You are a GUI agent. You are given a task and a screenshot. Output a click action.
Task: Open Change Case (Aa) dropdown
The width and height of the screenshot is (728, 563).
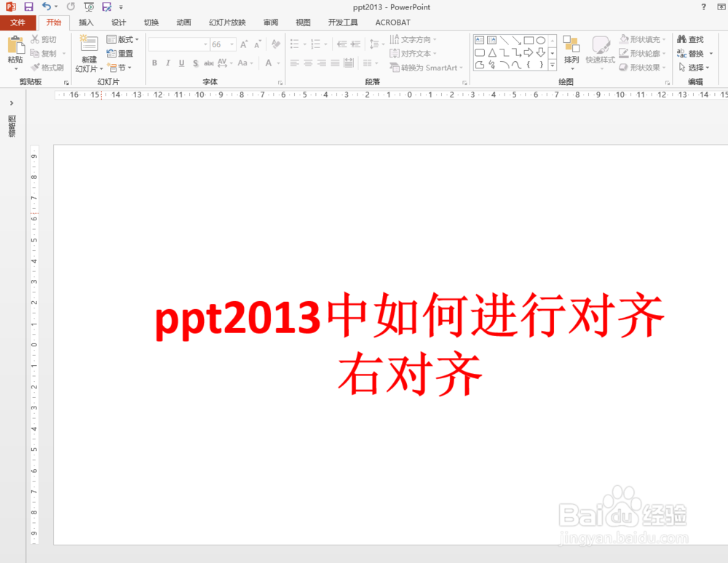pos(245,63)
